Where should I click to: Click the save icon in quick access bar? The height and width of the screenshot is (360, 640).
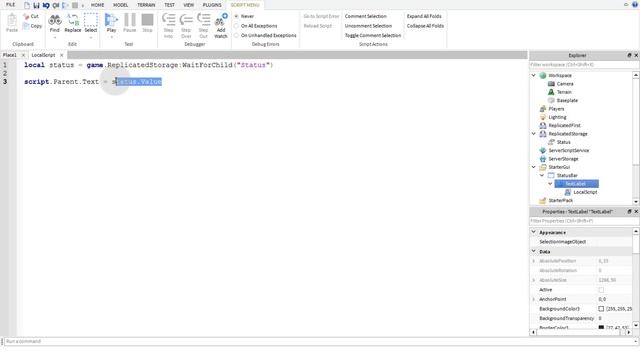pos(36,5)
